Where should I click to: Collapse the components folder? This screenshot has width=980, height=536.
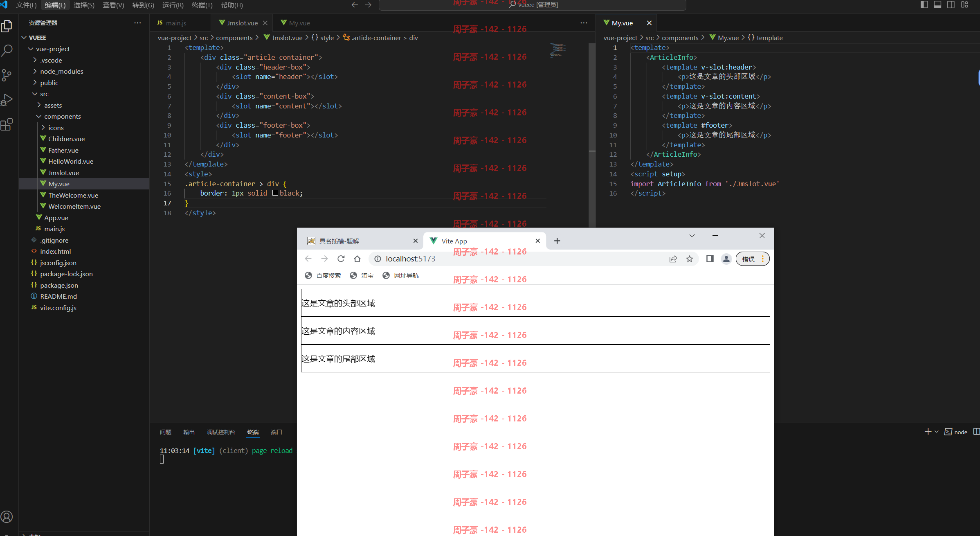pyautogui.click(x=39, y=116)
